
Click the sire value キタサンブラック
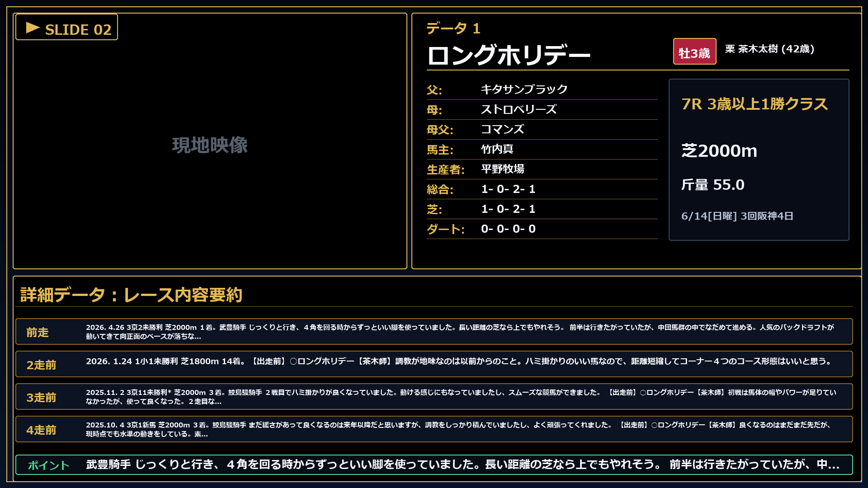(x=524, y=89)
